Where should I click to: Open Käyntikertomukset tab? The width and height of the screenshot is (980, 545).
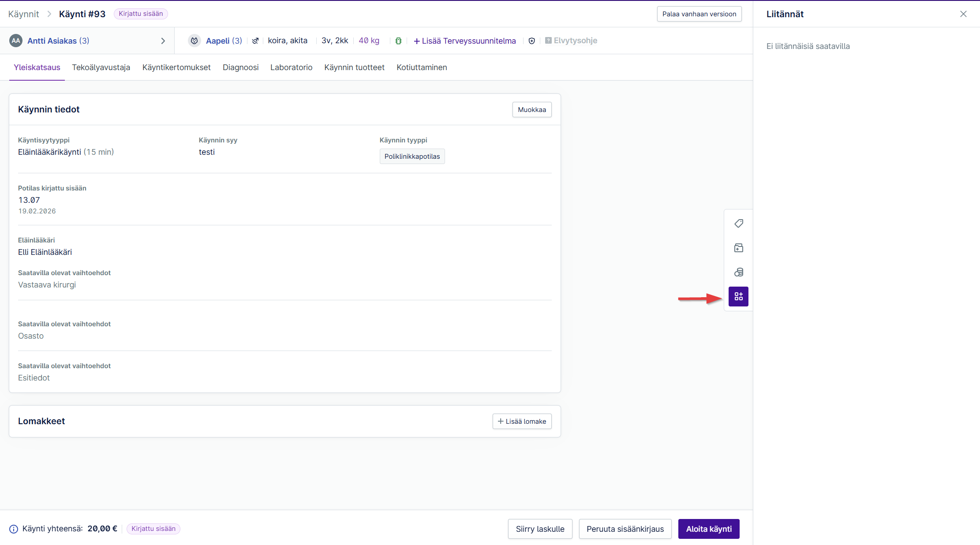pos(176,67)
